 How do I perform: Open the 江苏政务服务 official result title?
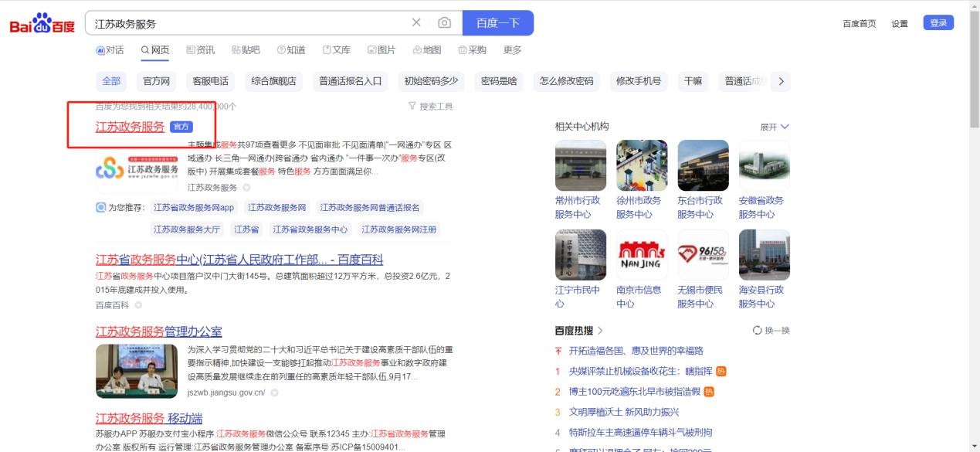[x=130, y=127]
